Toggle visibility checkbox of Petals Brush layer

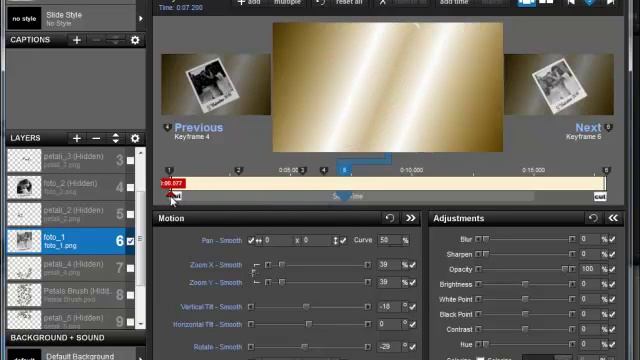(x=130, y=295)
